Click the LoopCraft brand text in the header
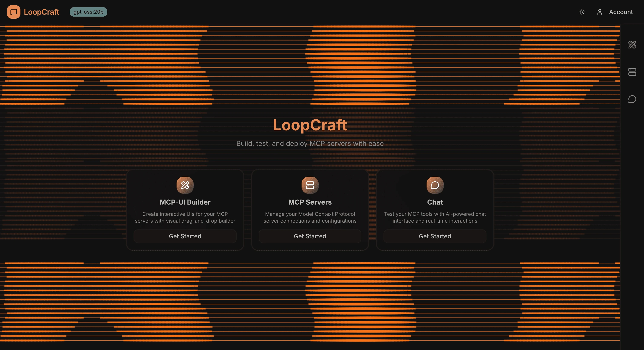 tap(42, 12)
